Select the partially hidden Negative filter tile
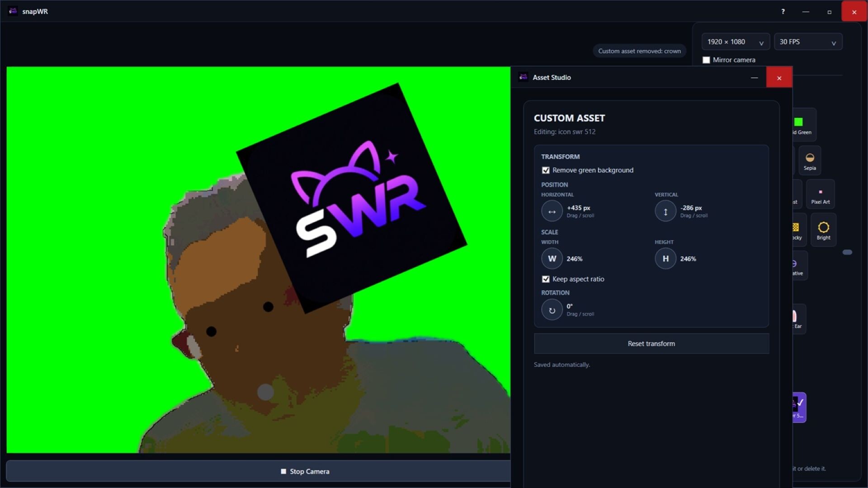Image resolution: width=868 pixels, height=488 pixels. [799, 266]
